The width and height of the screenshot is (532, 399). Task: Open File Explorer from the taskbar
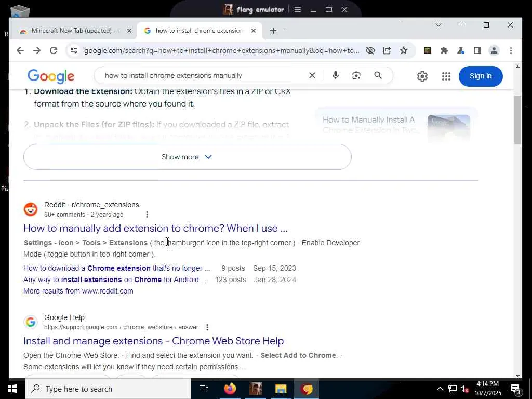(x=281, y=389)
